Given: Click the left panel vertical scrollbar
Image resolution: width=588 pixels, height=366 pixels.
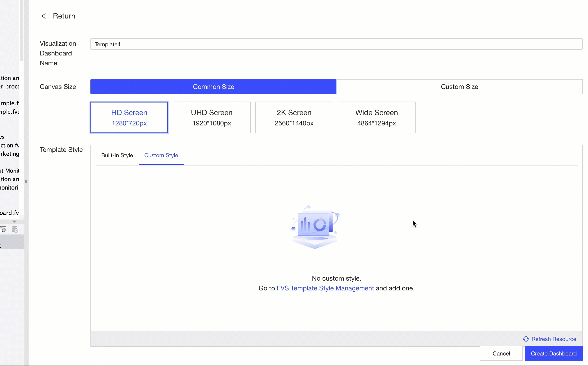Looking at the screenshot, I should (22, 31).
